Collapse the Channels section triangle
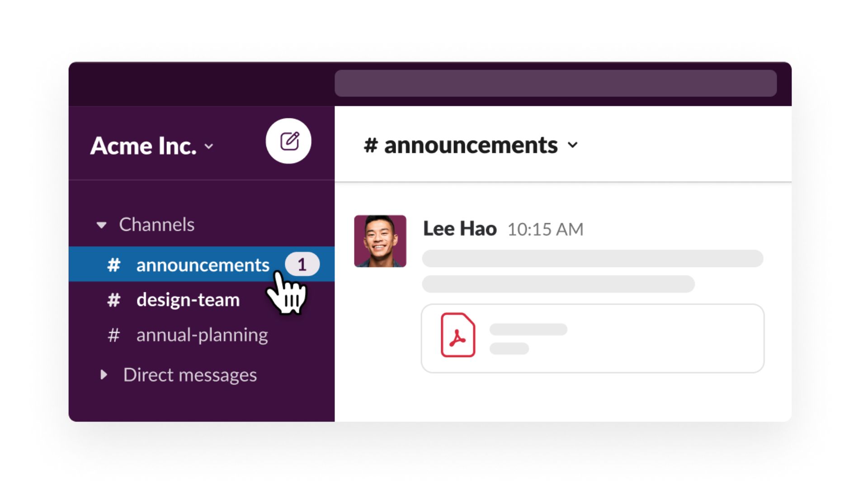Screen dimensions: 868x488 [x=102, y=225]
